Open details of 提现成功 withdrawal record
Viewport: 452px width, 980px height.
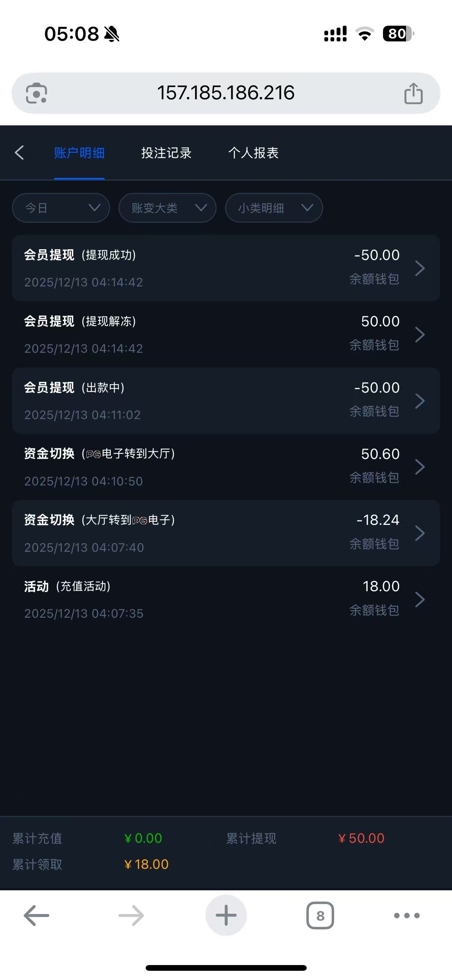[x=226, y=268]
